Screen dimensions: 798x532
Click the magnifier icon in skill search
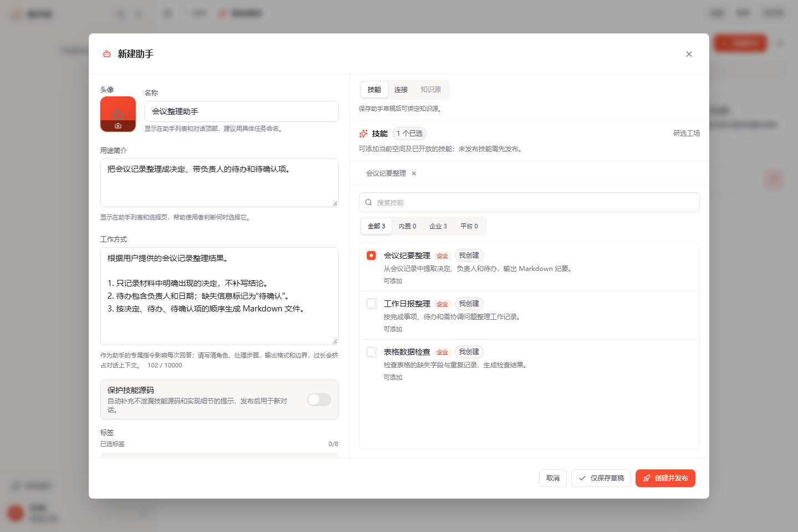point(369,202)
